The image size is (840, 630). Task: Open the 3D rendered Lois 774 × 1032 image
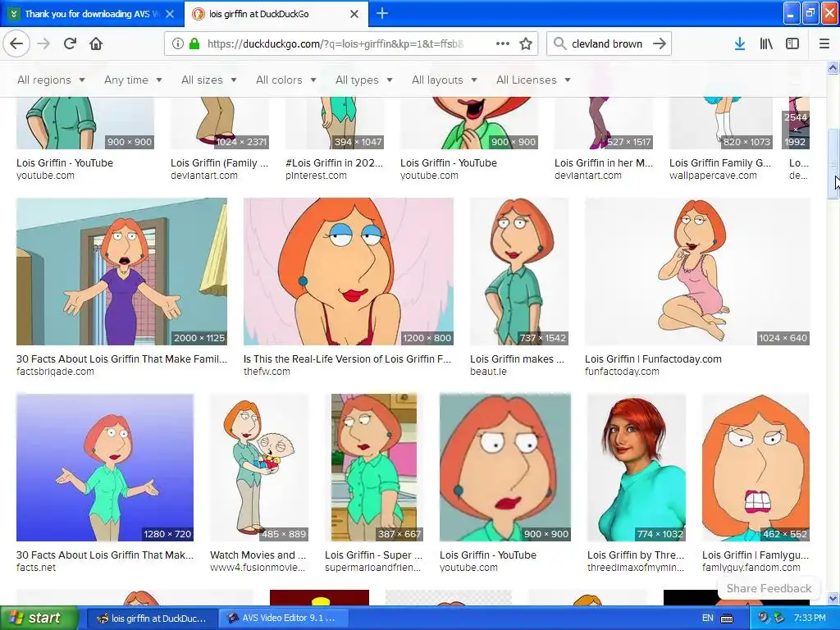pos(637,468)
